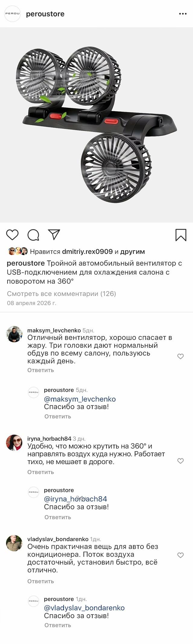Reply to iryna_horbach84's comment
Viewport: 193px width, 644px height.
40,472
